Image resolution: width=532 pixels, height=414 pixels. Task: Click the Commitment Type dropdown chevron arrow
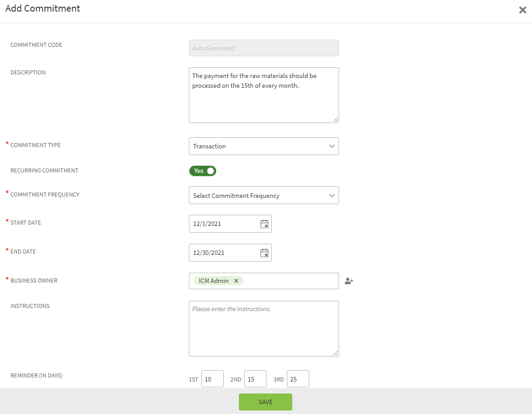pyautogui.click(x=331, y=146)
